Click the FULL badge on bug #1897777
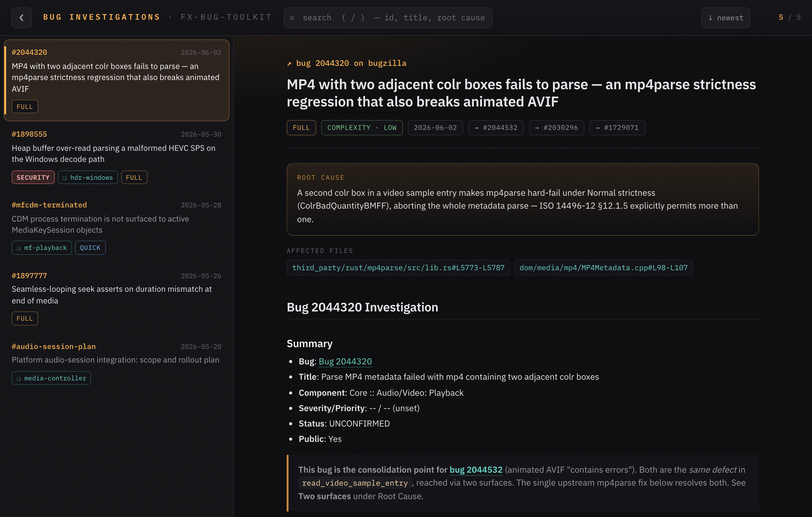The width and height of the screenshot is (812, 517). 25,318
